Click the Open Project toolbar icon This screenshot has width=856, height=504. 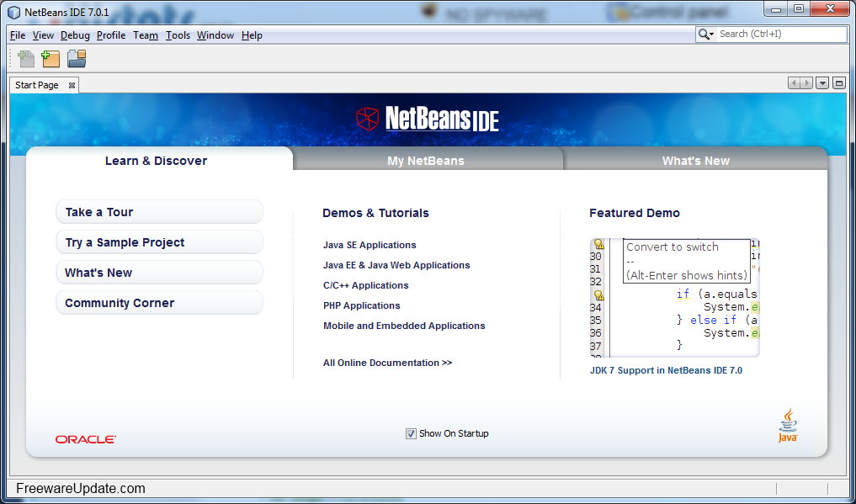[x=77, y=58]
